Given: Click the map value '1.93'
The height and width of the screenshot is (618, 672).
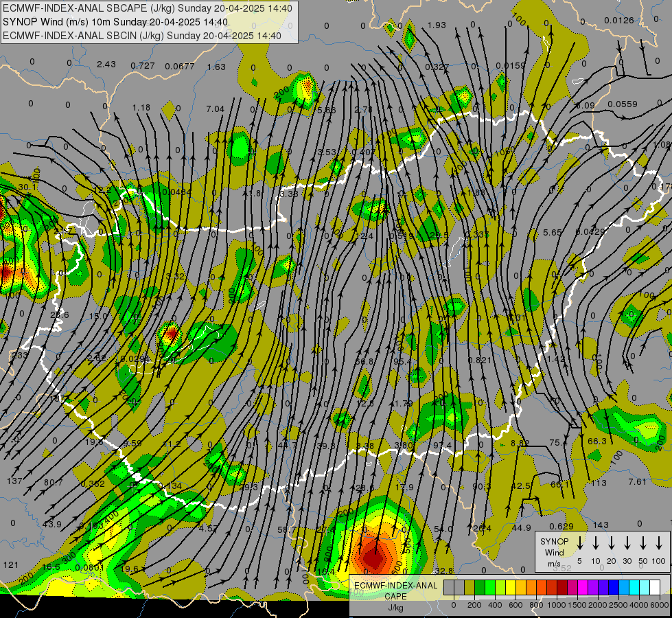Looking at the screenshot, I should [437, 25].
